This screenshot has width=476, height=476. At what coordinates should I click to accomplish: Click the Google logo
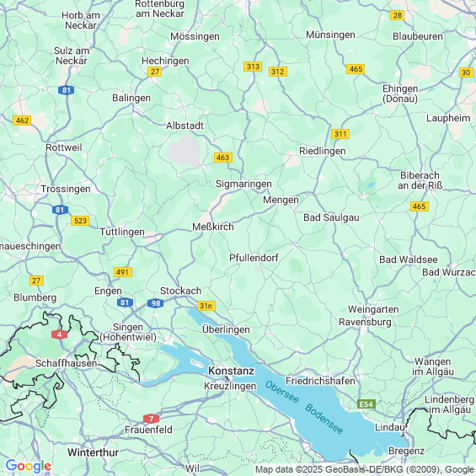29,466
